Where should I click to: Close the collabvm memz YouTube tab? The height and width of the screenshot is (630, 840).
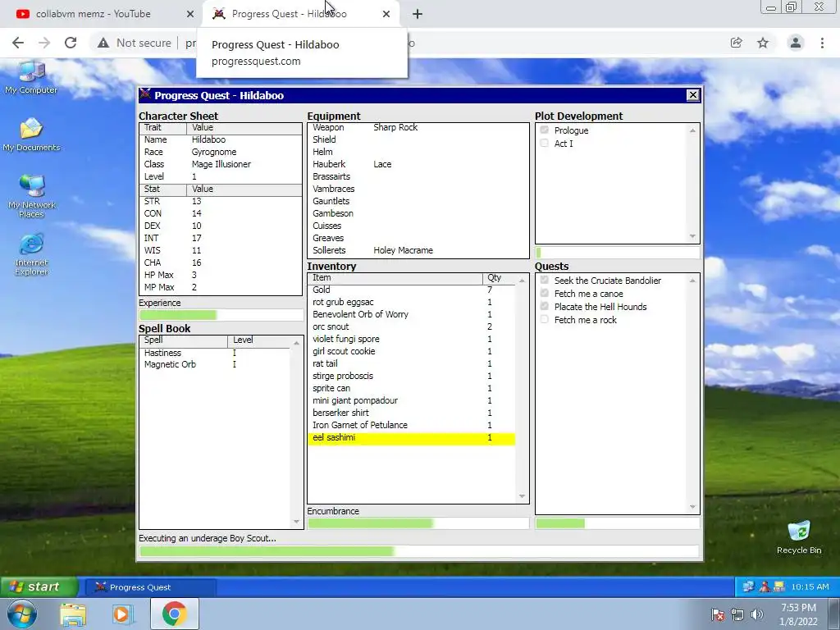(x=190, y=14)
